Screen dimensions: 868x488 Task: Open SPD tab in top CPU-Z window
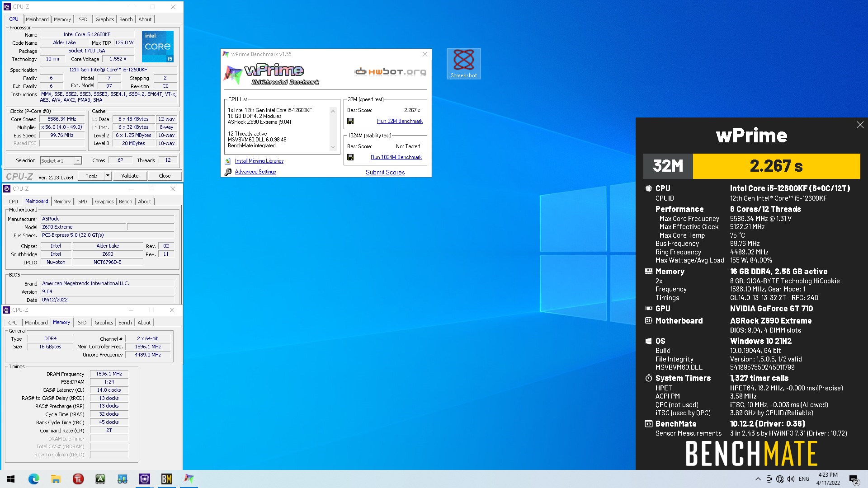click(83, 19)
